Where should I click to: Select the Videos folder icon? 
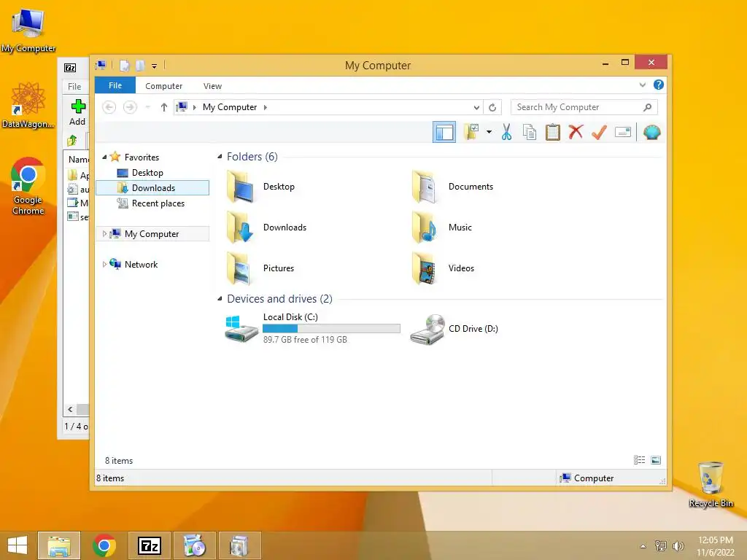click(425, 268)
